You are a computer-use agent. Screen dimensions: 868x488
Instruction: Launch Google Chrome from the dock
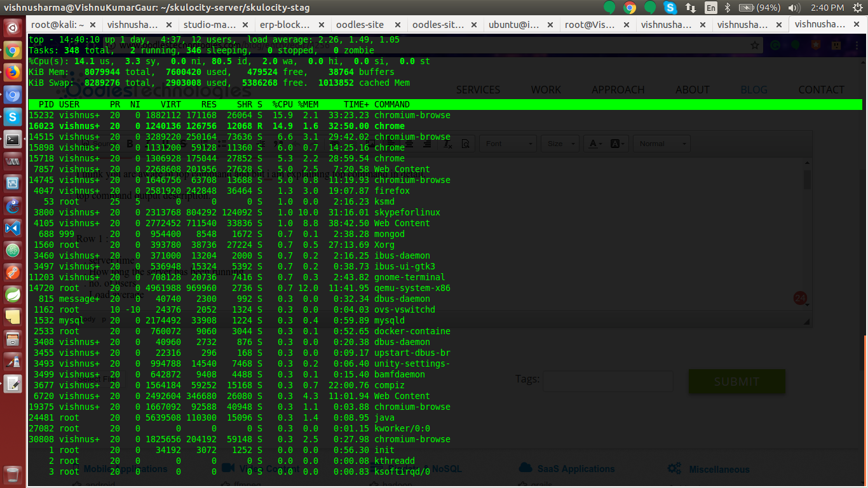click(13, 51)
